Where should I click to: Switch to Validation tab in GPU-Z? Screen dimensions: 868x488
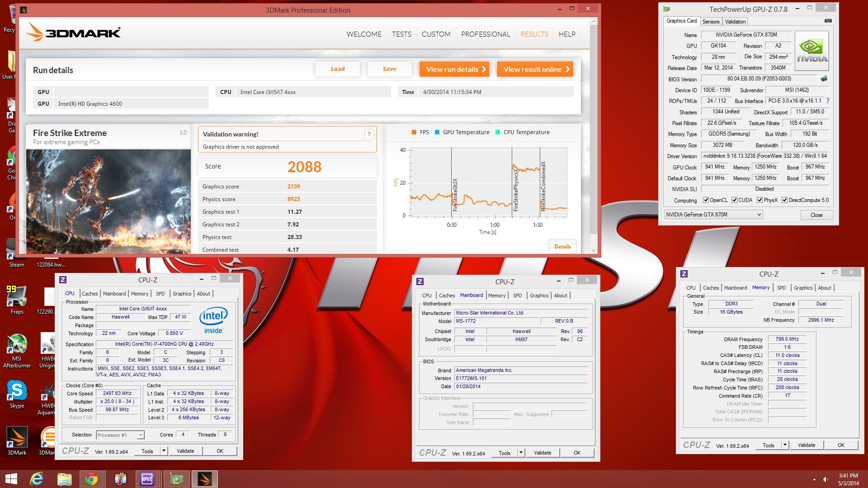(x=735, y=22)
